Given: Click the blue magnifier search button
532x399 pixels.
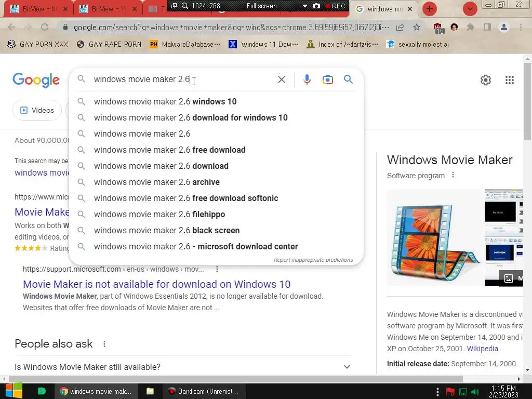Looking at the screenshot, I should tap(348, 79).
